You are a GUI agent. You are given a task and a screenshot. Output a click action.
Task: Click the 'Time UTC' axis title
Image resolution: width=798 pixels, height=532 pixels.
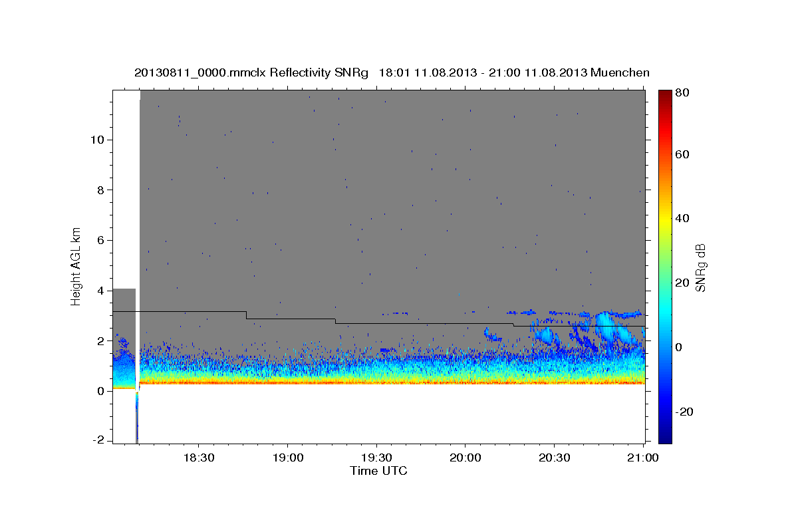click(x=378, y=471)
